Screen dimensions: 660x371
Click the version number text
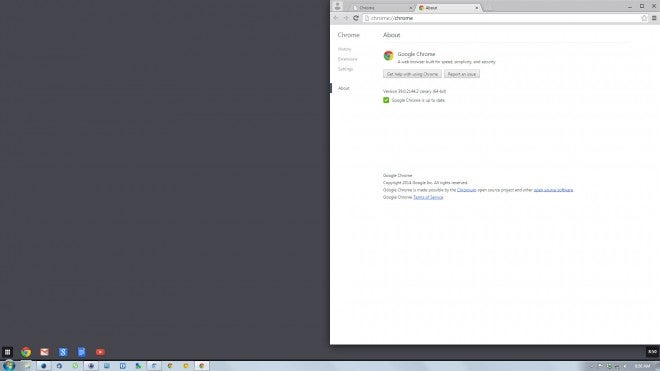[x=414, y=91]
